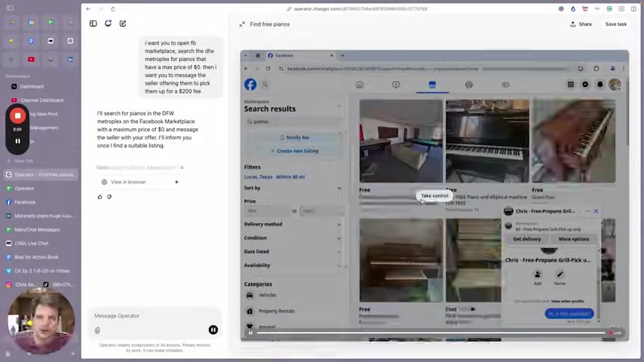
Task: Expand the Condition filter
Action: click(293, 238)
